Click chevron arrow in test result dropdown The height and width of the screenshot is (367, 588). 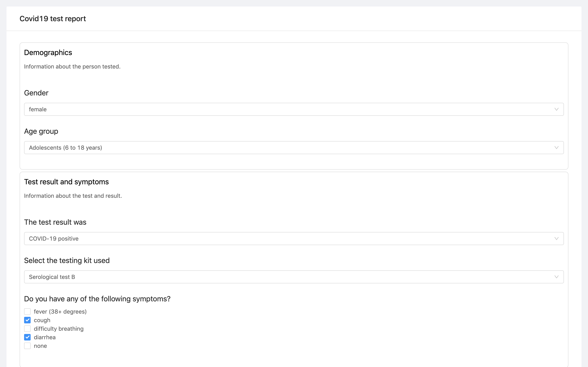tap(556, 239)
